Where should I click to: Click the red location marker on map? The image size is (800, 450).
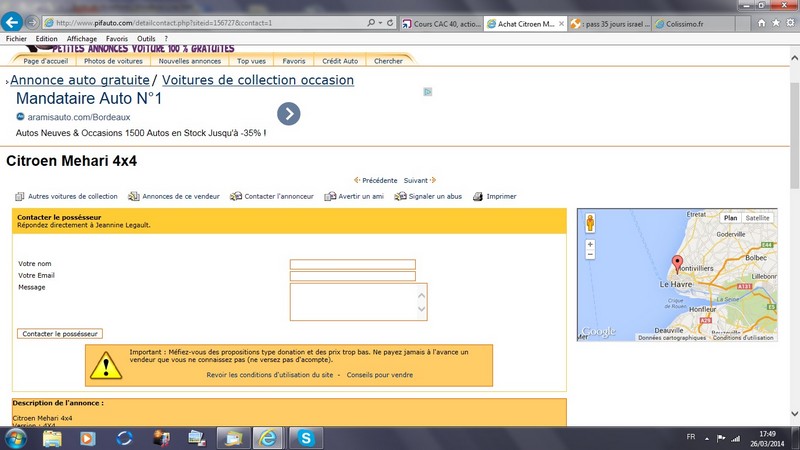[x=677, y=264]
